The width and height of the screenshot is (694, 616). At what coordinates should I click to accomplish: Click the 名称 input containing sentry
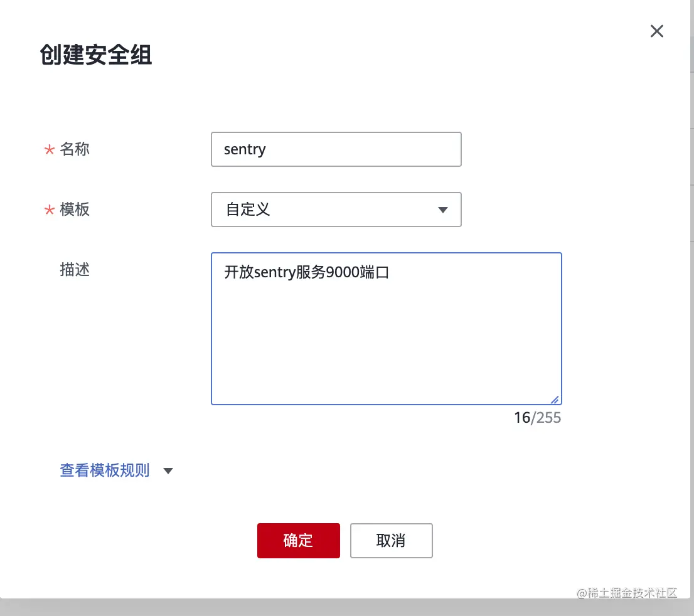336,149
